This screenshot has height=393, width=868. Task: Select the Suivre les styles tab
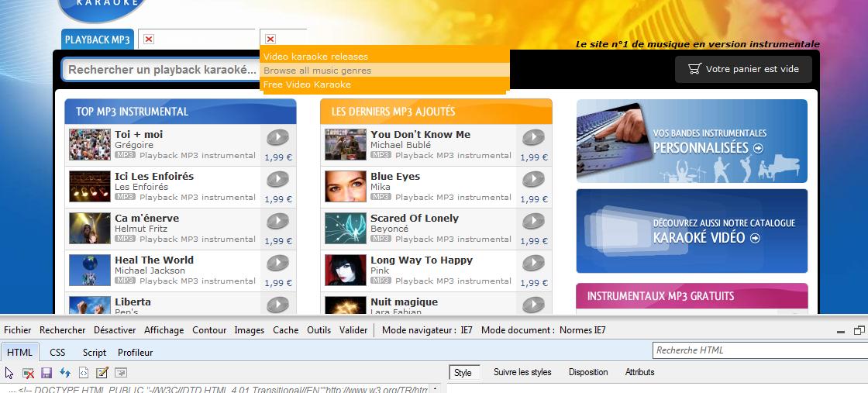[x=522, y=372]
